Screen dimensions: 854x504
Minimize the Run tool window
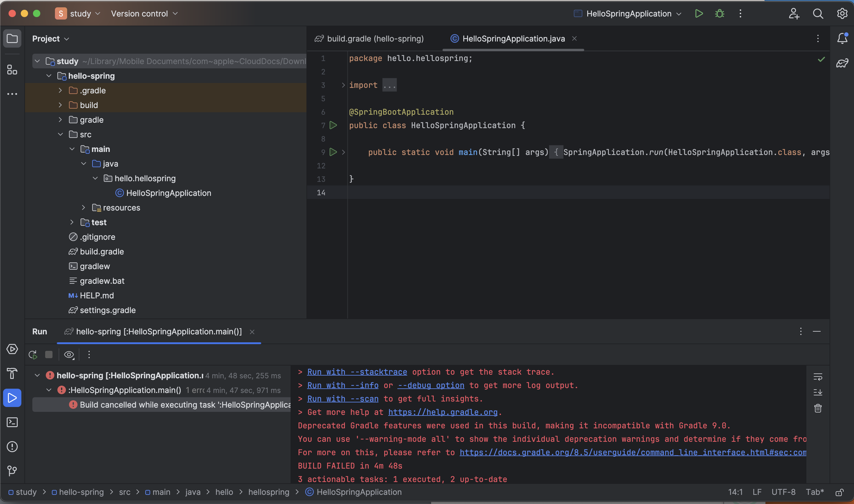(x=817, y=331)
